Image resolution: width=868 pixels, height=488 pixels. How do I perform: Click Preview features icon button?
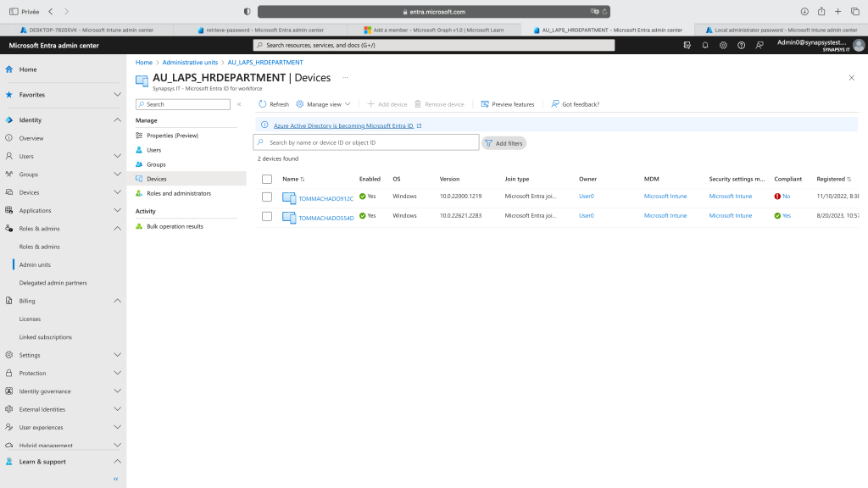(x=485, y=104)
